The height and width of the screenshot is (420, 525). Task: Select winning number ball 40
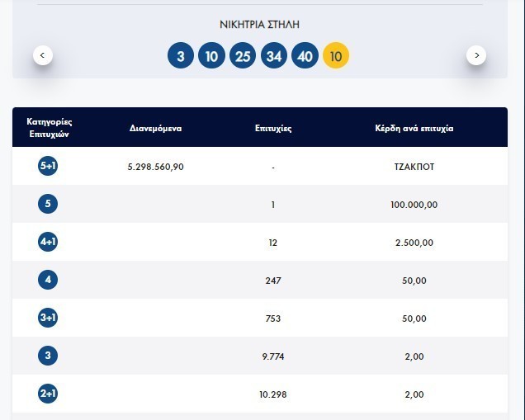[x=305, y=56]
